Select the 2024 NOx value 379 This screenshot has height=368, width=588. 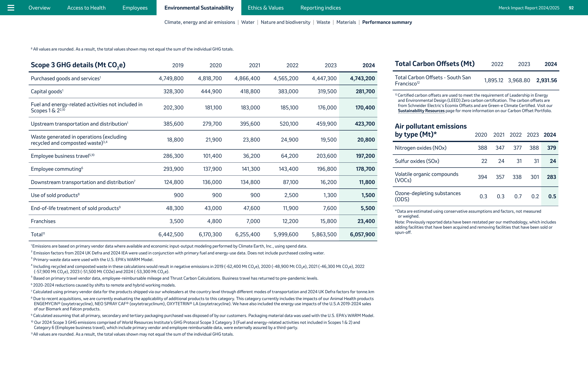point(551,148)
